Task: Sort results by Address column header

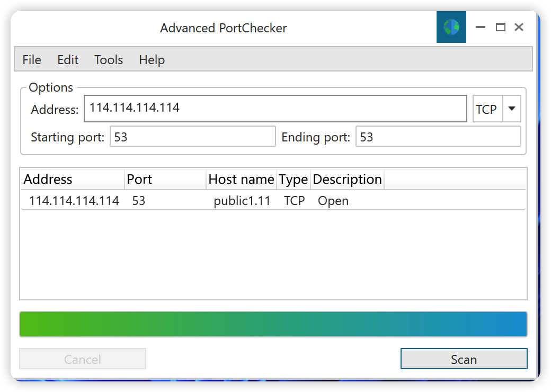Action: coord(73,180)
